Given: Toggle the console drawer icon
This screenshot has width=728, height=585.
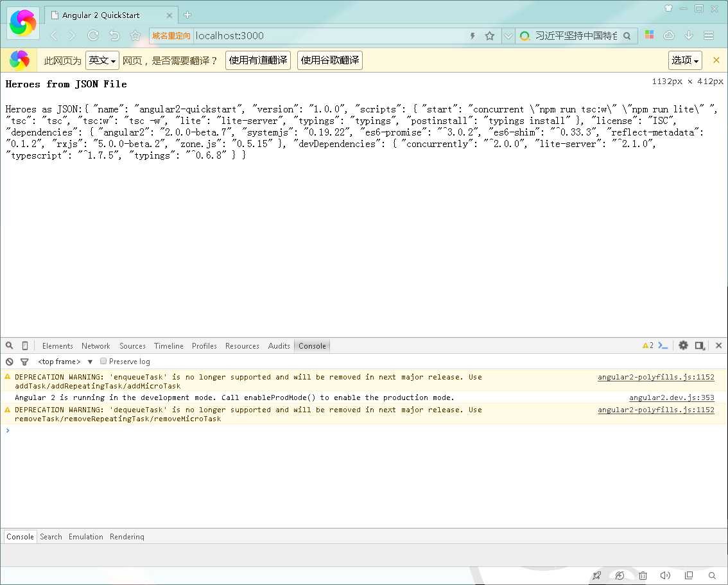Looking at the screenshot, I should [663, 345].
